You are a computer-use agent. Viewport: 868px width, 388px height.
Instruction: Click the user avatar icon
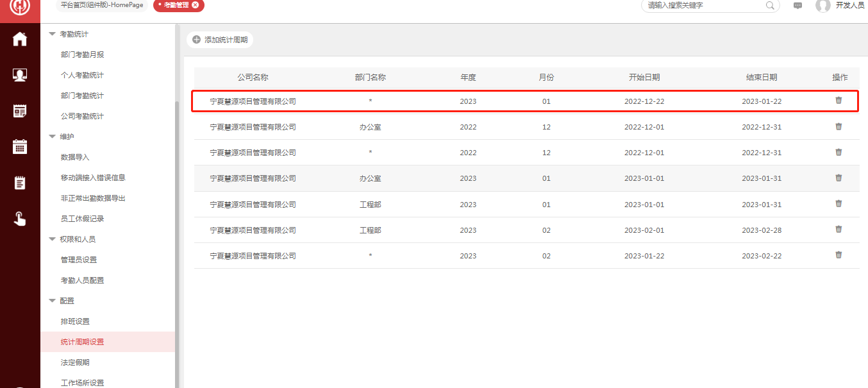coord(823,6)
